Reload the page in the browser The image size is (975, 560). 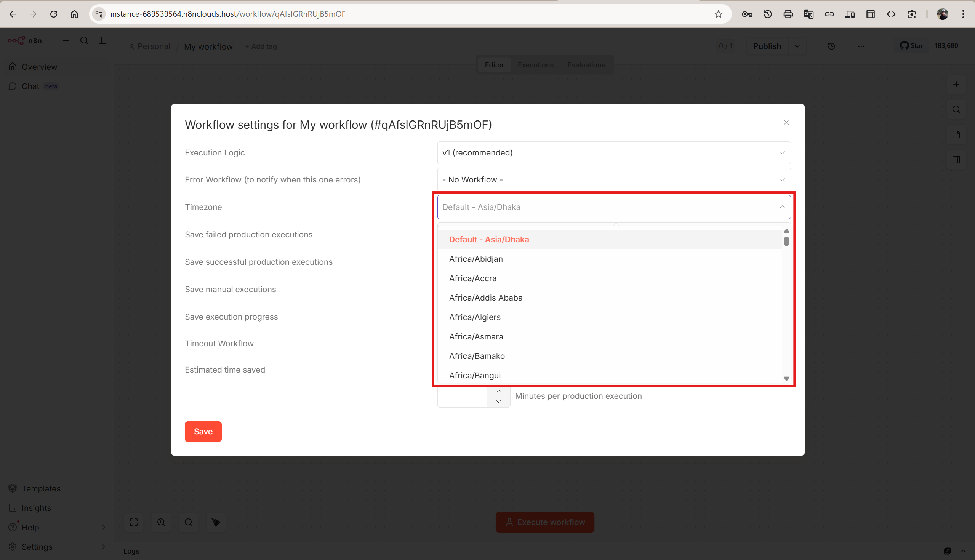point(54,14)
